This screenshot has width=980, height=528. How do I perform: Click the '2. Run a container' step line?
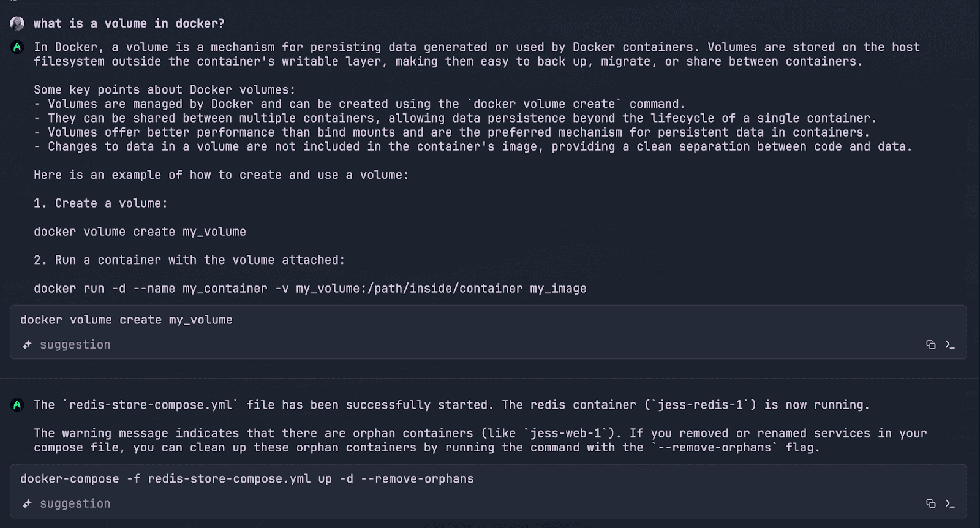[x=189, y=260]
